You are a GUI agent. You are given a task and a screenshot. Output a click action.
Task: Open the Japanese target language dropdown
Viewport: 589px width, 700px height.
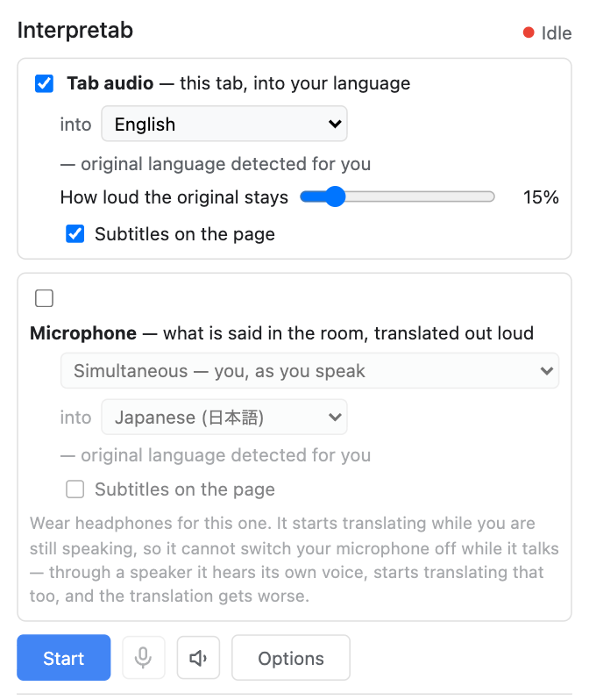coord(224,417)
